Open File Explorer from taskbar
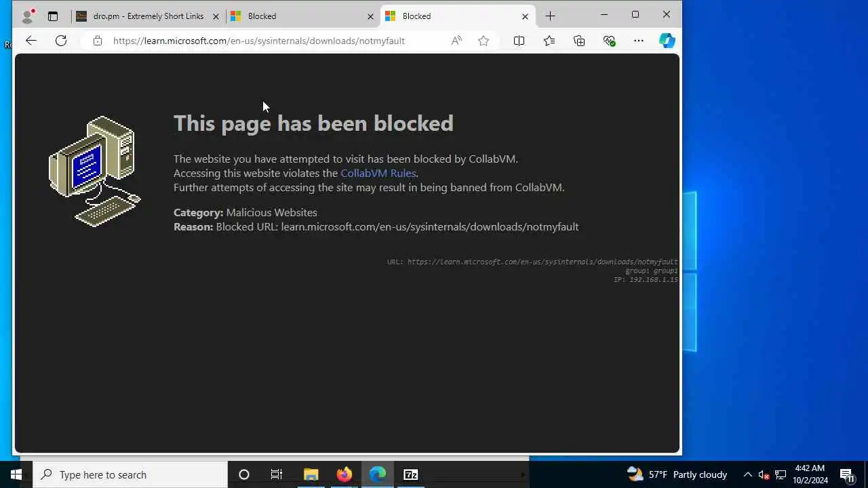Image resolution: width=868 pixels, height=488 pixels. pyautogui.click(x=311, y=474)
